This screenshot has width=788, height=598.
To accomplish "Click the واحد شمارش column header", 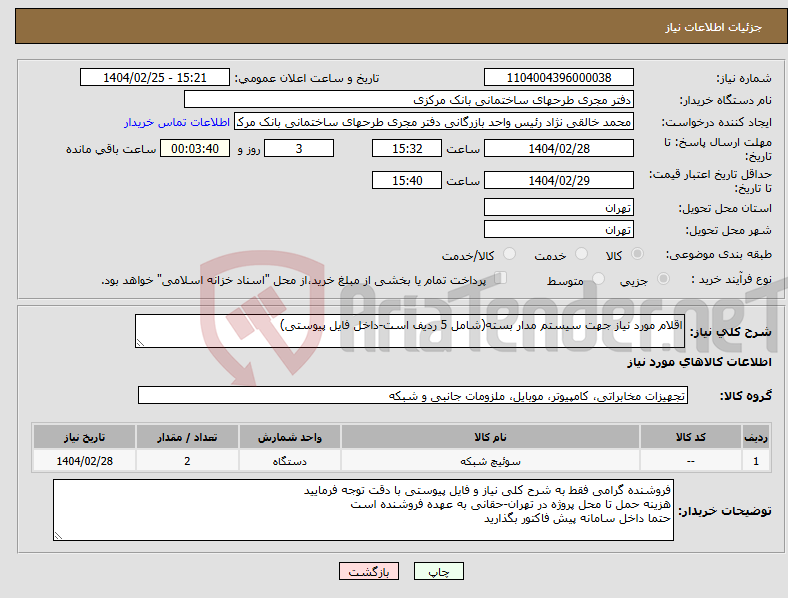I will [290, 437].
